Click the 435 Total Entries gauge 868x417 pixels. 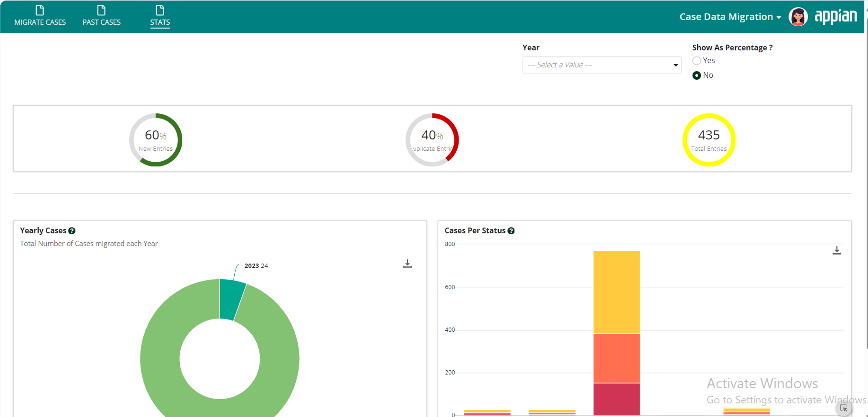pyautogui.click(x=709, y=140)
